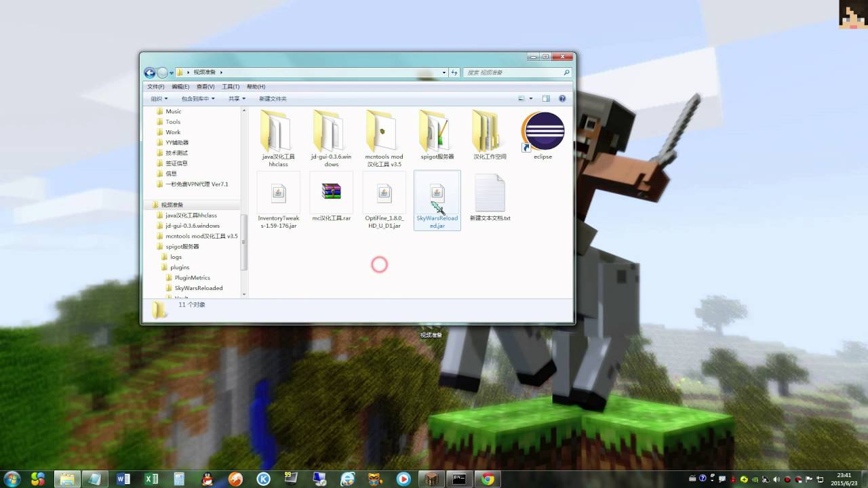Screen dimensions: 868x488
Task: Click the Explorer back arrow button
Action: click(x=151, y=73)
